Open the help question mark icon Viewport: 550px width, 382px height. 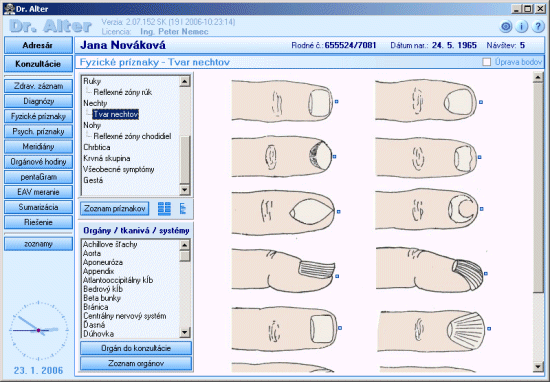538,26
